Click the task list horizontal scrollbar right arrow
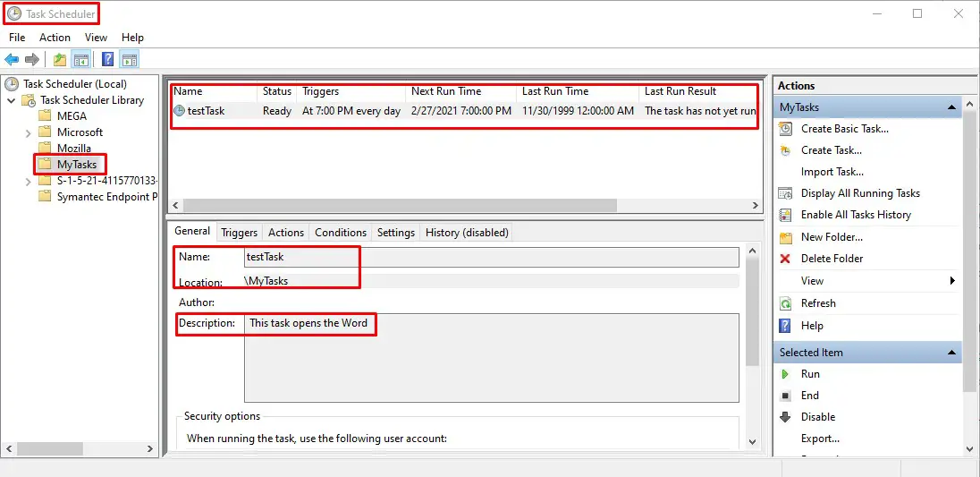Image resolution: width=980 pixels, height=477 pixels. 755,205
